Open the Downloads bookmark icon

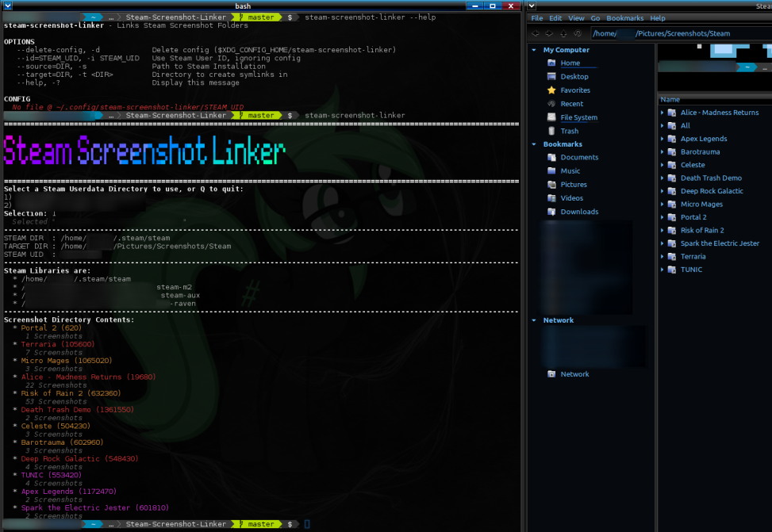coord(551,212)
